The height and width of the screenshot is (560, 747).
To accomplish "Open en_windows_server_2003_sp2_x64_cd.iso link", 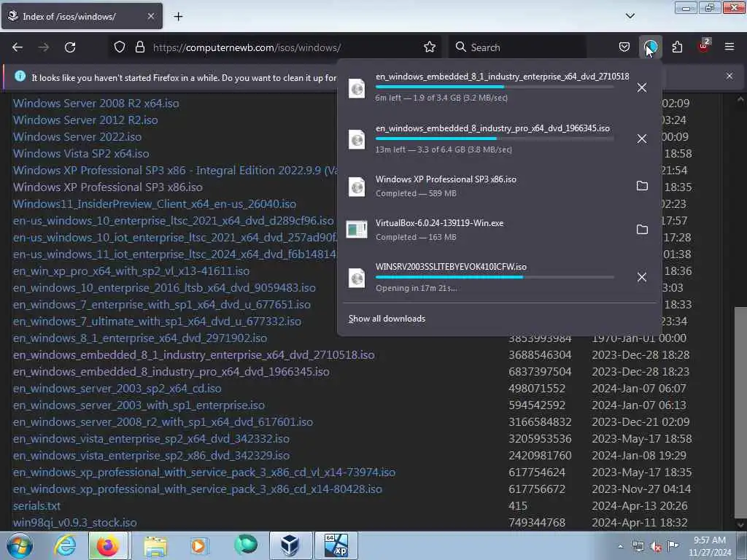I will (117, 389).
